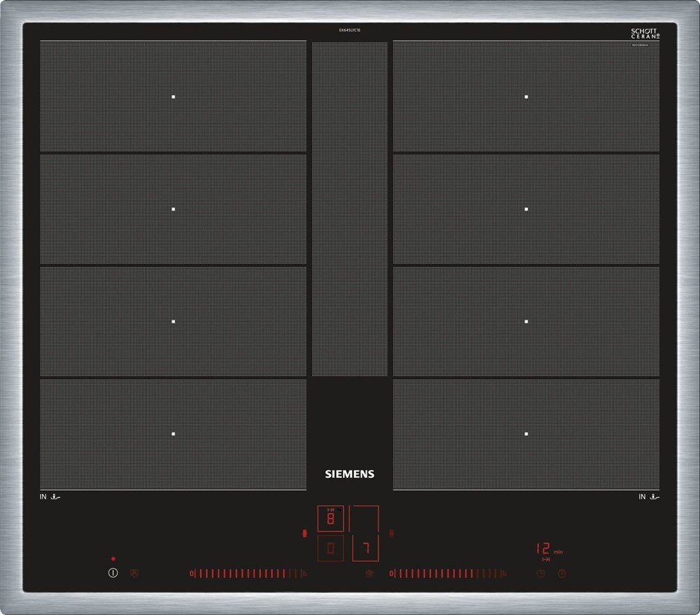This screenshot has width=700, height=615.
Task: Tap the 12 min timer display
Action: coord(544,550)
